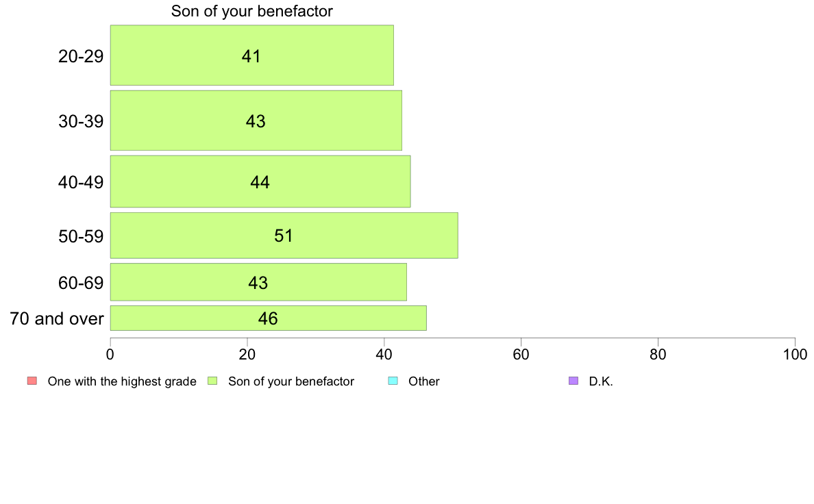Viewport: 814px width, 504px height.
Task: Click the 'D.K.' legend label text
Action: [601, 381]
